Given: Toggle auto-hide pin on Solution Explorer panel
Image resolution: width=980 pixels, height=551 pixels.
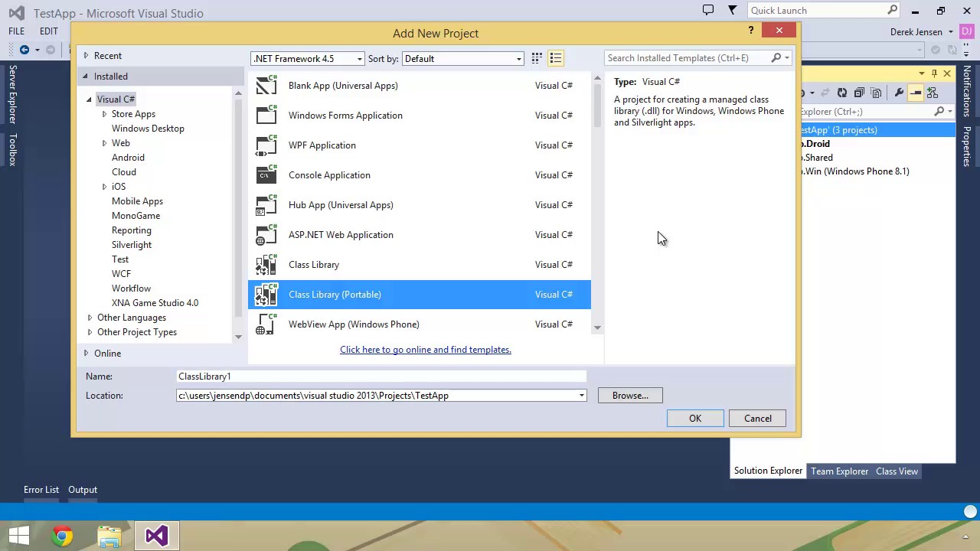Looking at the screenshot, I should pyautogui.click(x=934, y=73).
